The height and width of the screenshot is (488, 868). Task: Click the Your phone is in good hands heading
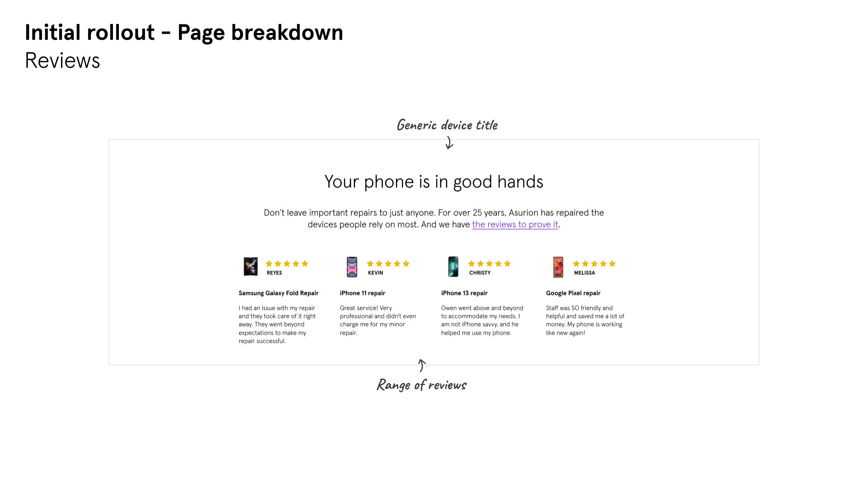pos(434,182)
